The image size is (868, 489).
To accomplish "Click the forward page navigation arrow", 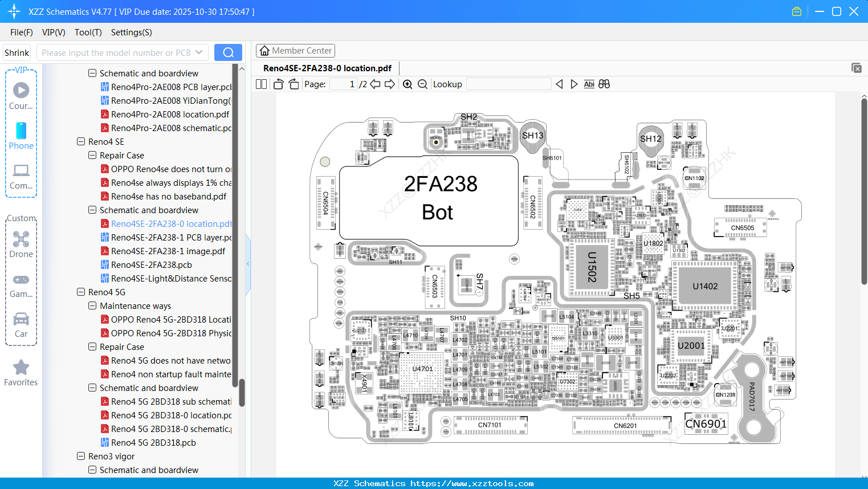I will [x=390, y=84].
